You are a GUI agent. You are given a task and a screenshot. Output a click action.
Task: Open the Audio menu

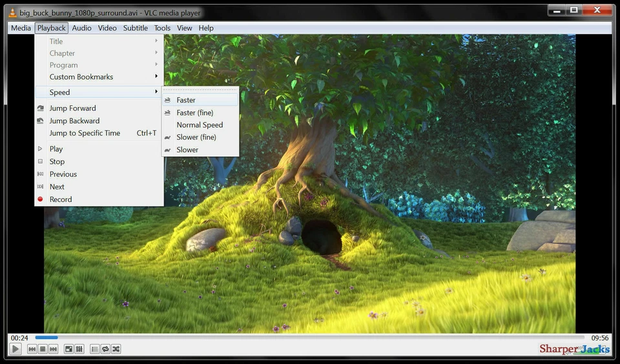[82, 28]
